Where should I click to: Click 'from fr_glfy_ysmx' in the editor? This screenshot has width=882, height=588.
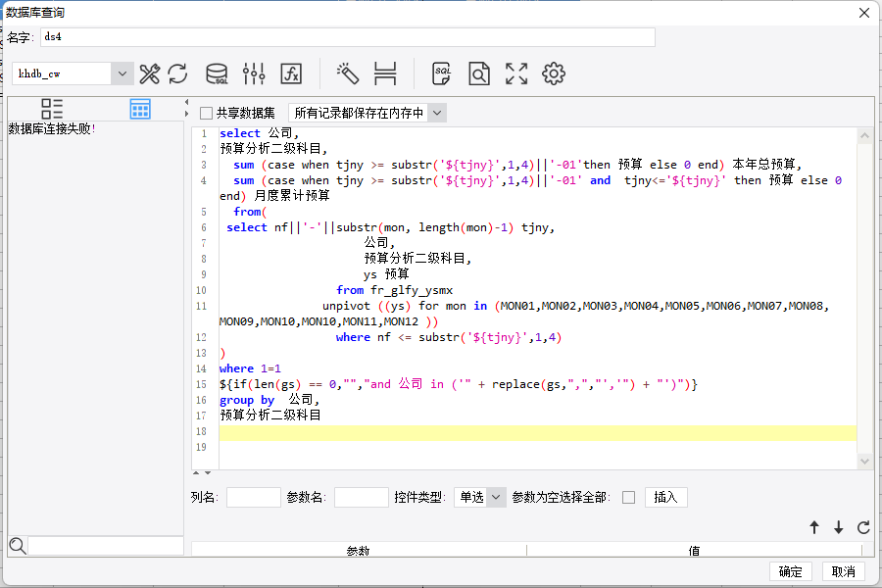coord(394,290)
